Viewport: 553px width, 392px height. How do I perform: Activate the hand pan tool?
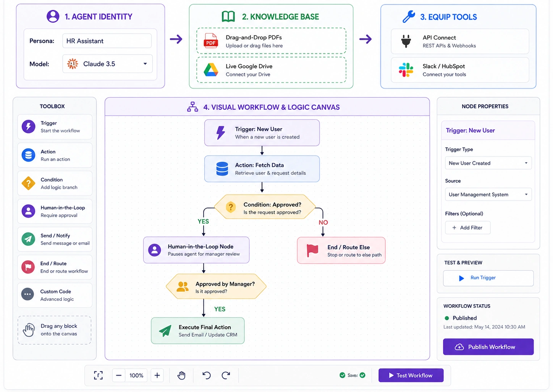tap(181, 375)
